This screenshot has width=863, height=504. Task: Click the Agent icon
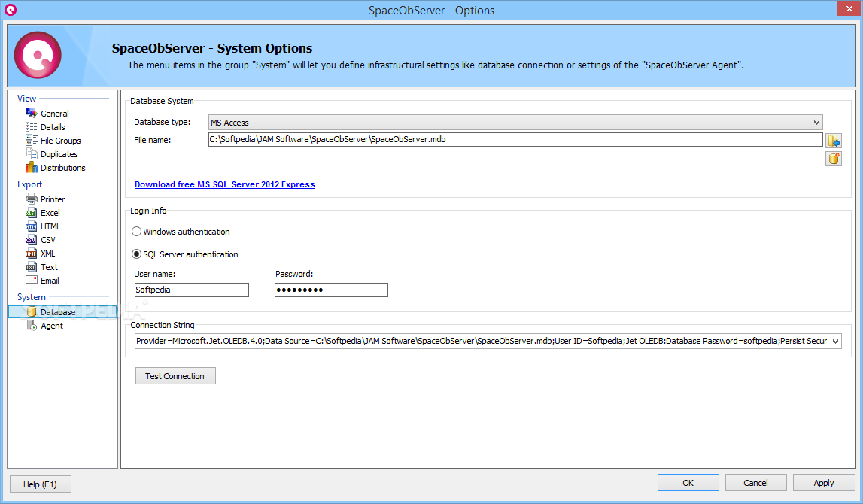[x=32, y=326]
